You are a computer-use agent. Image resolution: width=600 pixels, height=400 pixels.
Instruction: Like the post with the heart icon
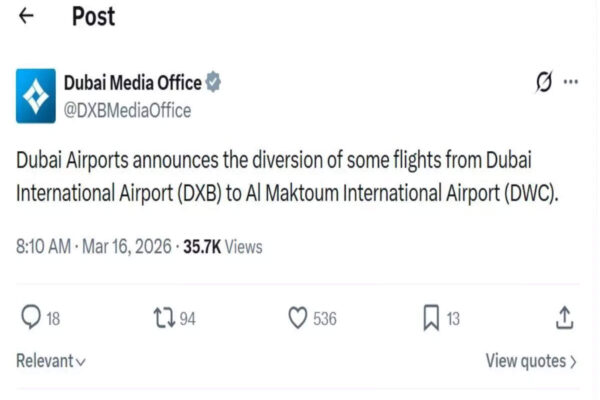(297, 318)
